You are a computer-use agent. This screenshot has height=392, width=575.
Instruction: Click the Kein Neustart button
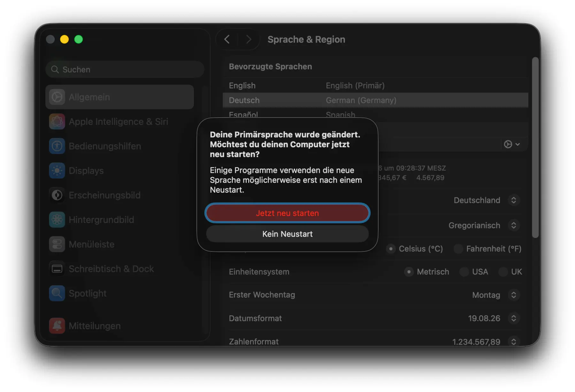click(x=287, y=234)
